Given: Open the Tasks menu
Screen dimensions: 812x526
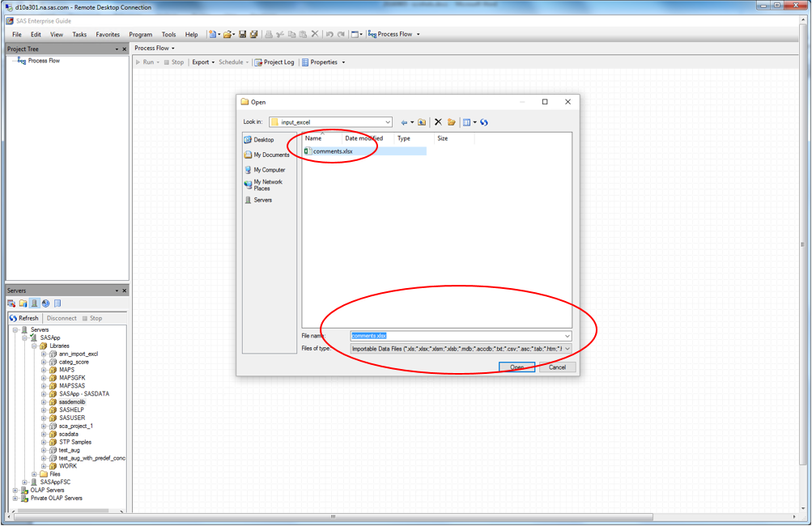Looking at the screenshot, I should click(x=79, y=35).
